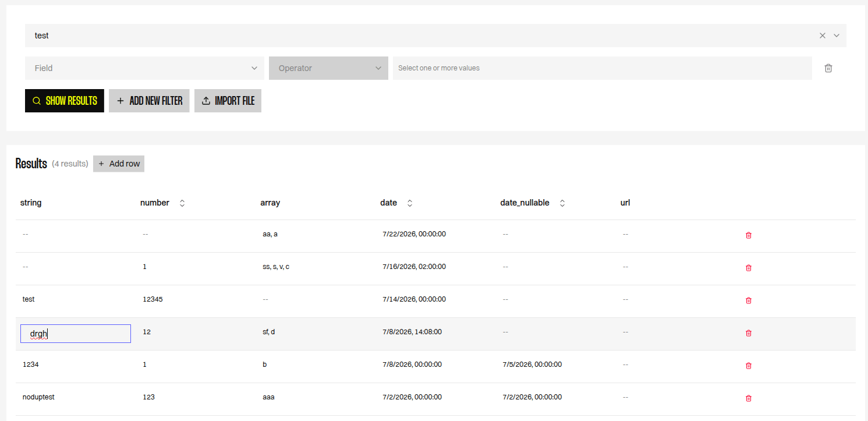The image size is (868, 421).
Task: Click the '12345' number cell
Action: click(x=153, y=299)
